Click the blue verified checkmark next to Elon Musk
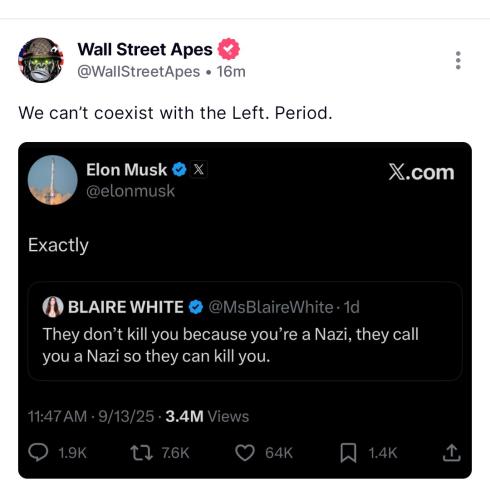The height and width of the screenshot is (500, 490). 179,170
